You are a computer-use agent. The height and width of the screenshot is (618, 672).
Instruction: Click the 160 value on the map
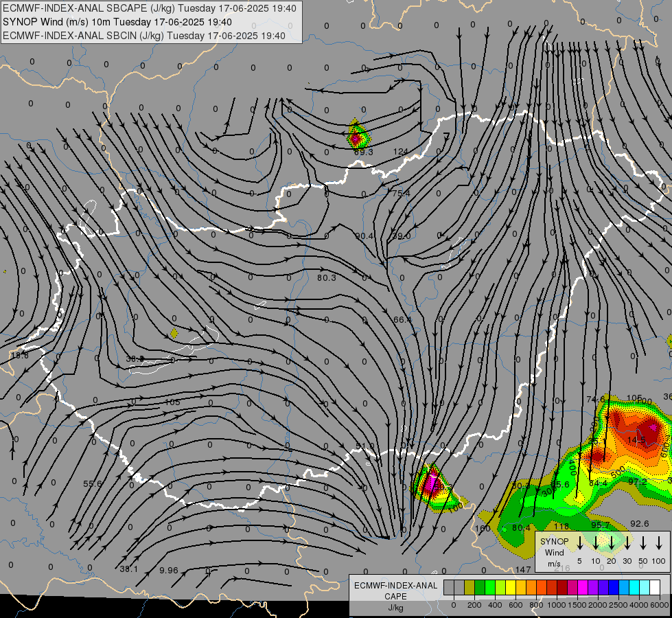483,528
